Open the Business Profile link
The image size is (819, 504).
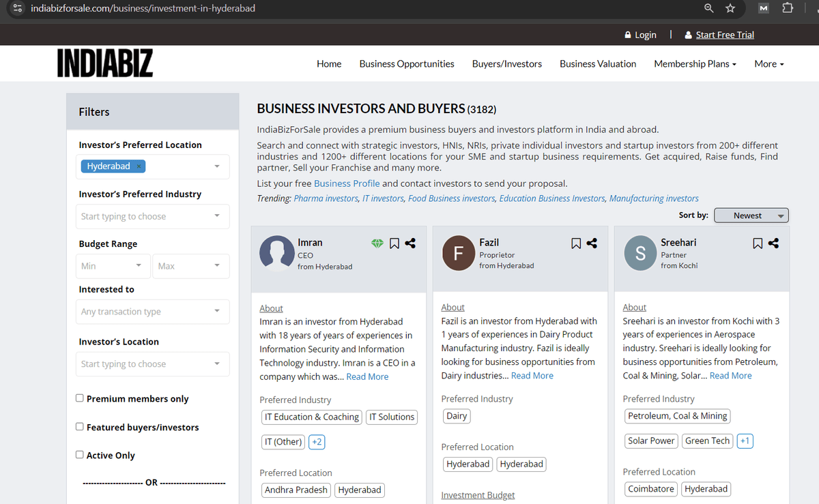coord(347,183)
